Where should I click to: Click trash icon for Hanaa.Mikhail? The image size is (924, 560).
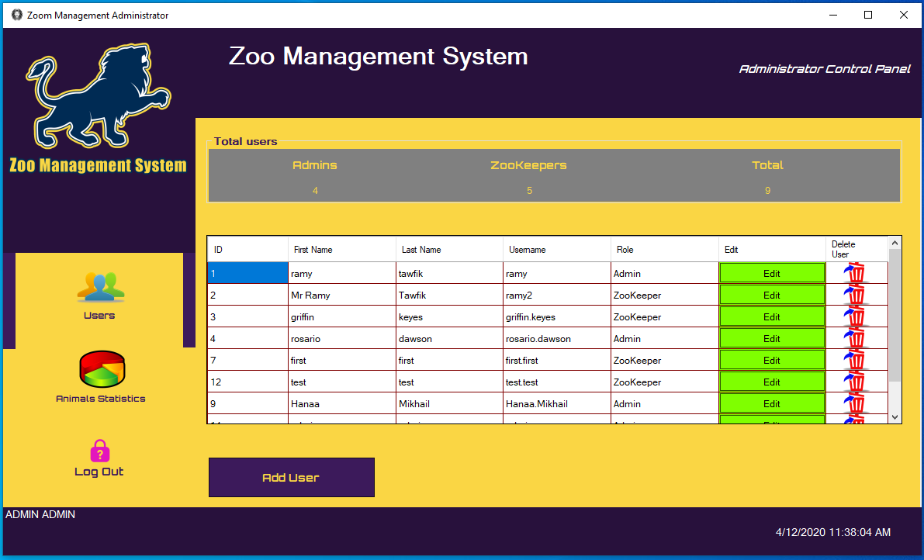pyautogui.click(x=855, y=404)
